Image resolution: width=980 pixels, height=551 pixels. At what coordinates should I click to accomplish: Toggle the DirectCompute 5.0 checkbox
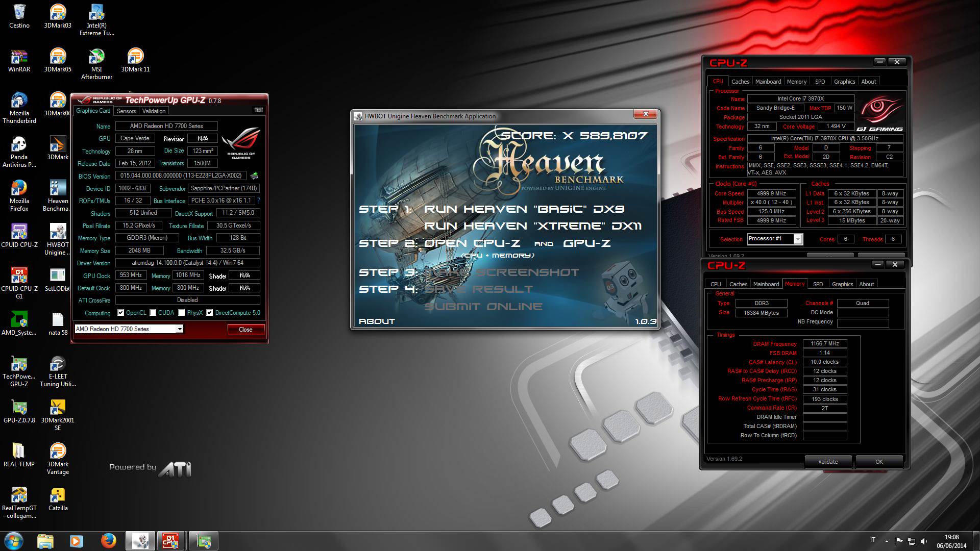209,313
